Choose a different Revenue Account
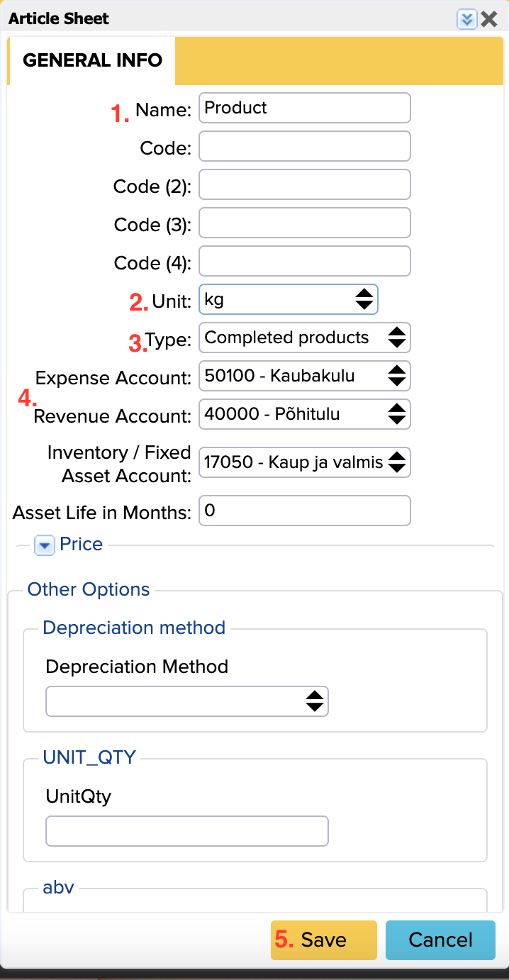 (x=304, y=414)
